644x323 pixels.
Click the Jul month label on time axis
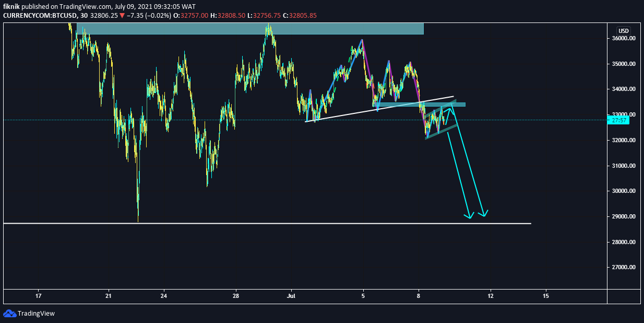(x=291, y=296)
